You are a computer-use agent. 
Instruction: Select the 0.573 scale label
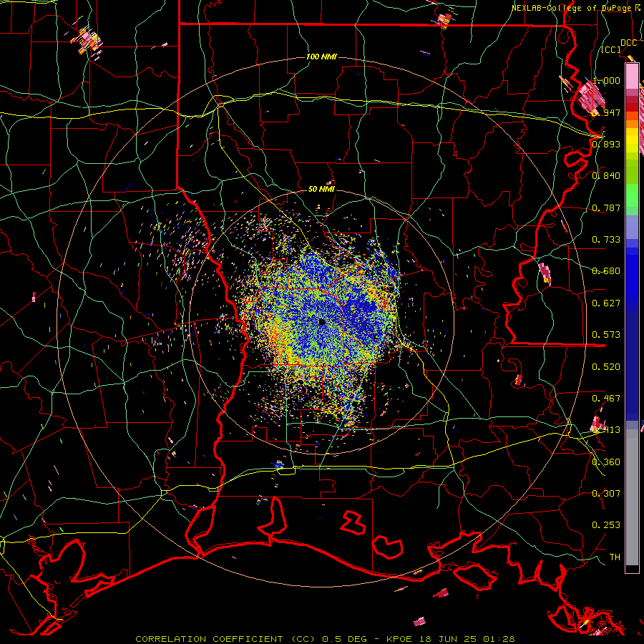pyautogui.click(x=606, y=334)
